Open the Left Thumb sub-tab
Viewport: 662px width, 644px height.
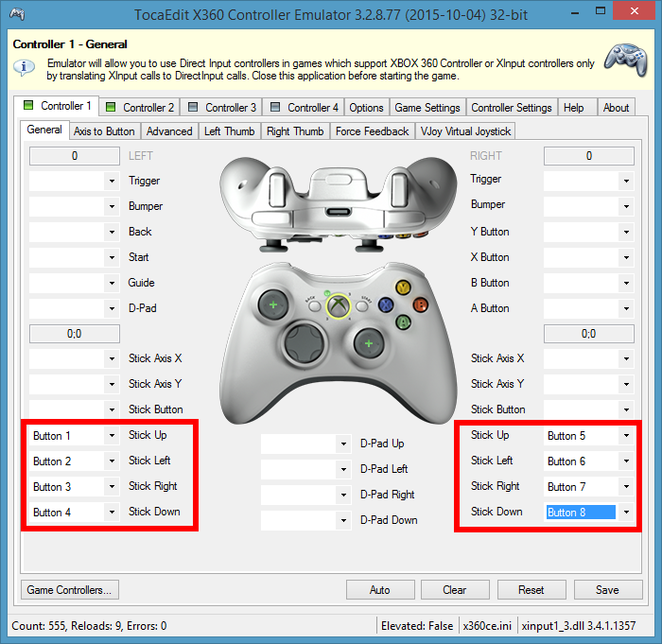point(229,131)
